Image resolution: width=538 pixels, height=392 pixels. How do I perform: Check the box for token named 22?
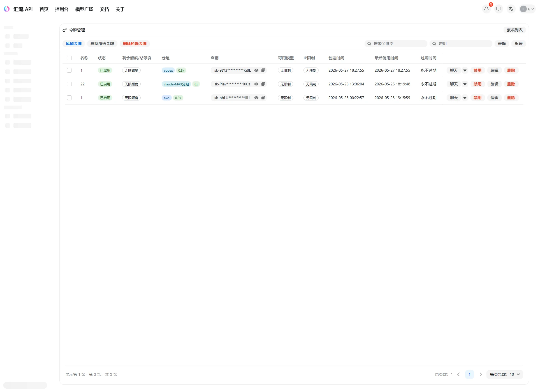[x=69, y=84]
